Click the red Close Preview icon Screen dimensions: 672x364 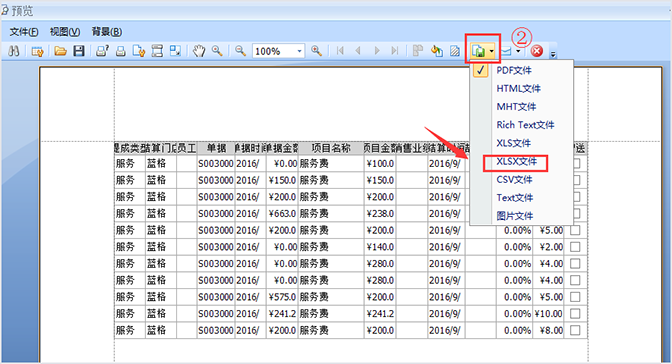pos(537,51)
